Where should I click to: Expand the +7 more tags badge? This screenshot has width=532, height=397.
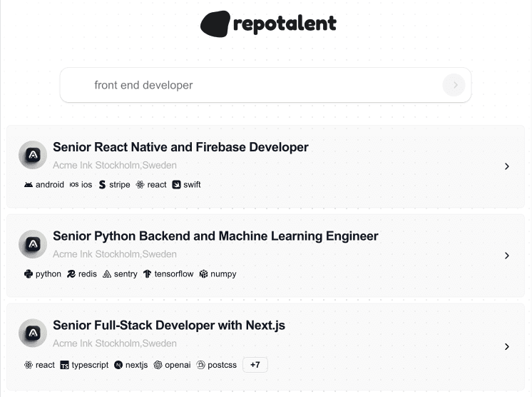[x=255, y=365]
